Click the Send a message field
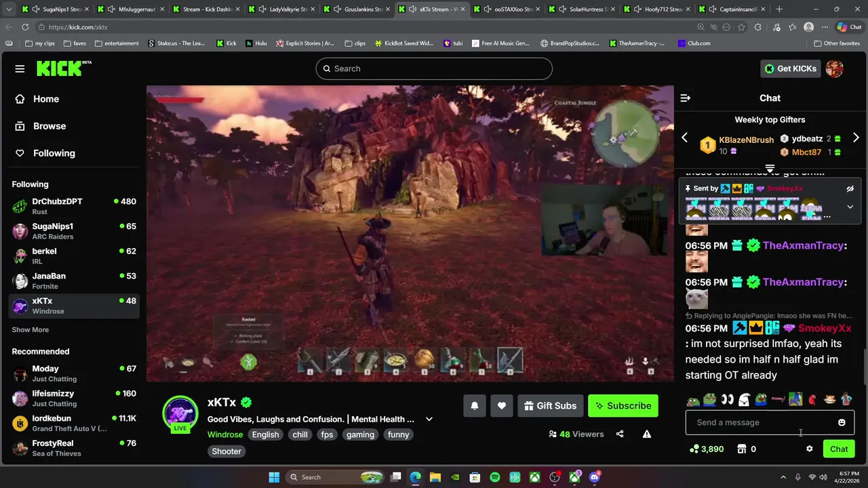The image size is (868, 488). tap(770, 422)
